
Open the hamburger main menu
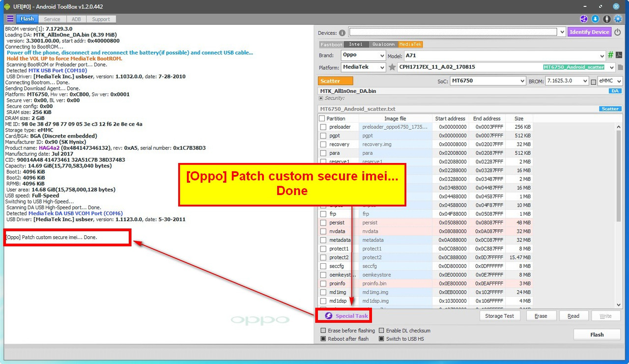10,19
